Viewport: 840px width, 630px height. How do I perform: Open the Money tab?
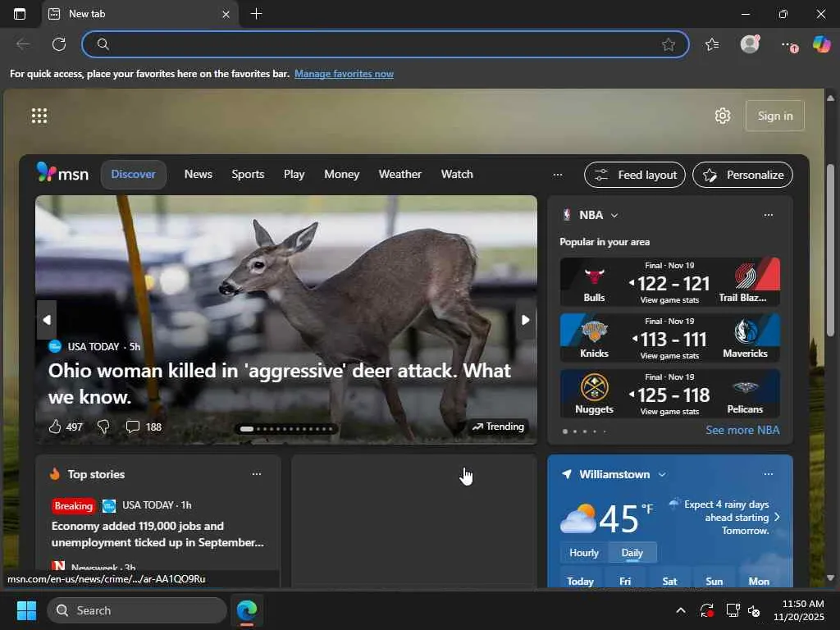point(342,174)
